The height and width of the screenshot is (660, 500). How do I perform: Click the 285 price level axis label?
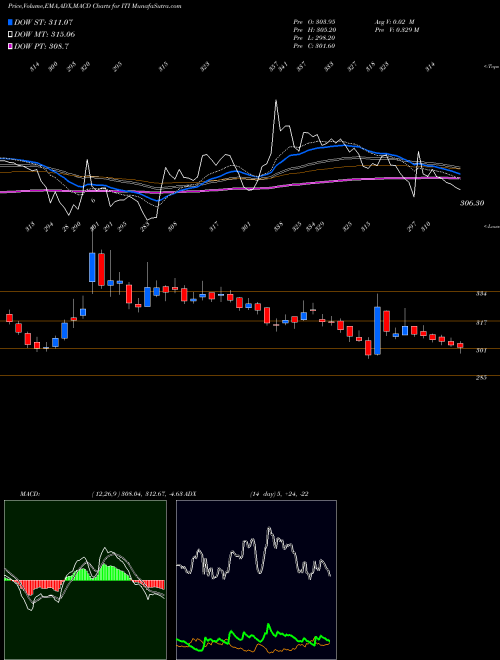481,378
